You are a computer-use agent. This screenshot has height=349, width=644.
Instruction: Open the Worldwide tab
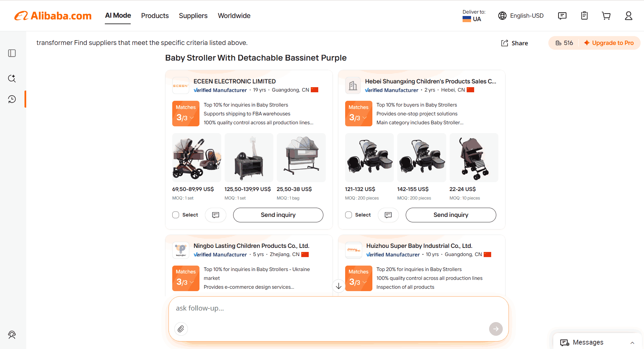(x=234, y=16)
